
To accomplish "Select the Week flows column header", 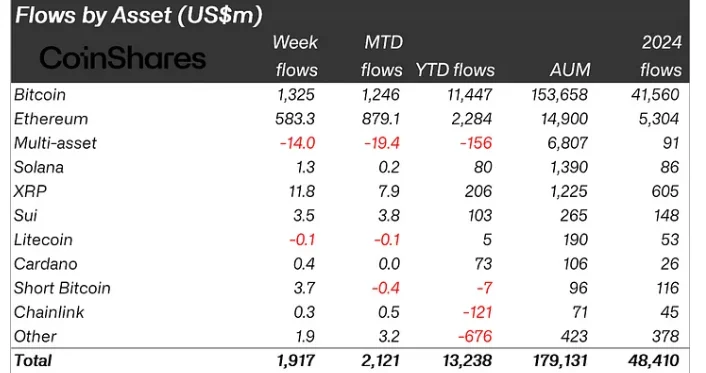I will (296, 56).
